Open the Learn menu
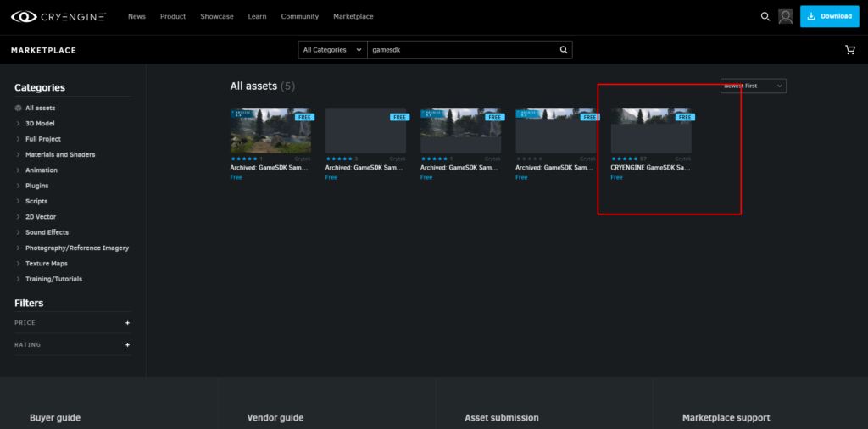Screen dimensions: 868x429 (x=257, y=17)
